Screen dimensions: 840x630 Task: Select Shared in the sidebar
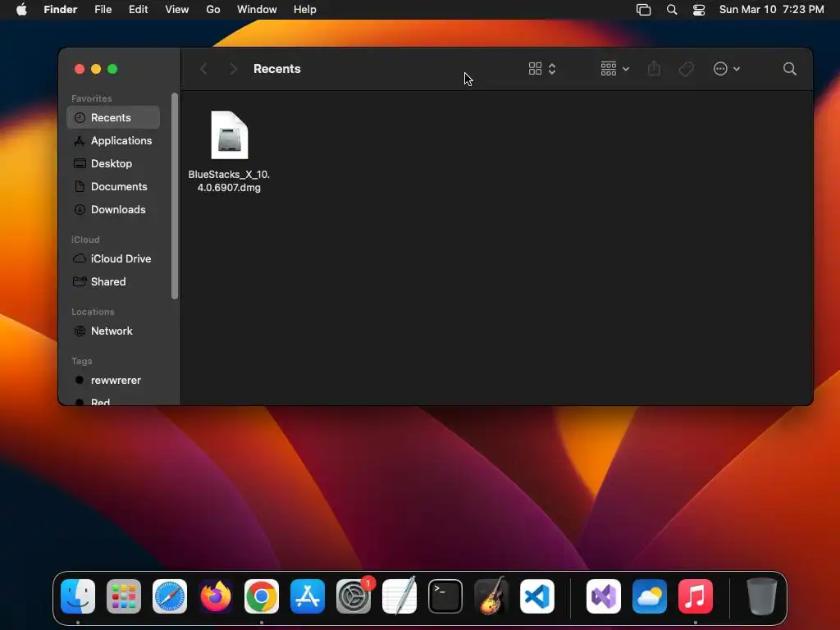(113, 282)
